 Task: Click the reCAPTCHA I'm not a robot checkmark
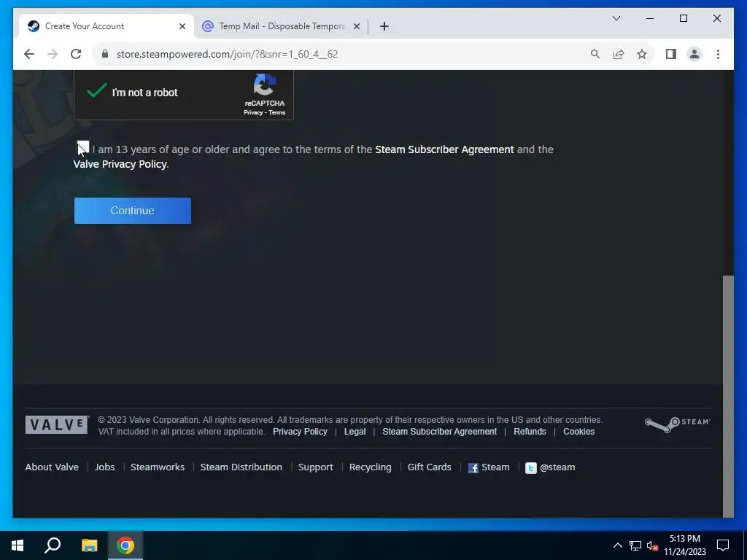[x=96, y=90]
